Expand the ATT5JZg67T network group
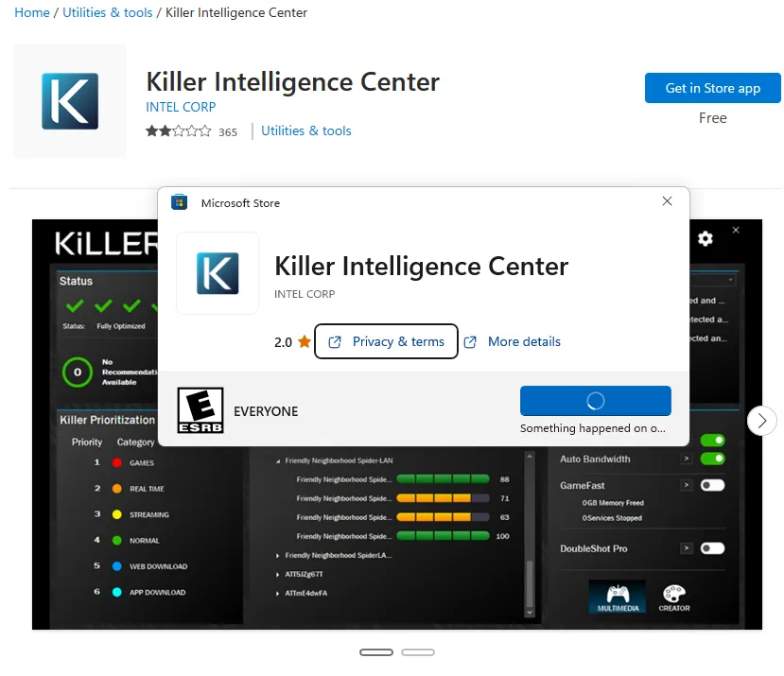784x676 pixels. pyautogui.click(x=277, y=575)
